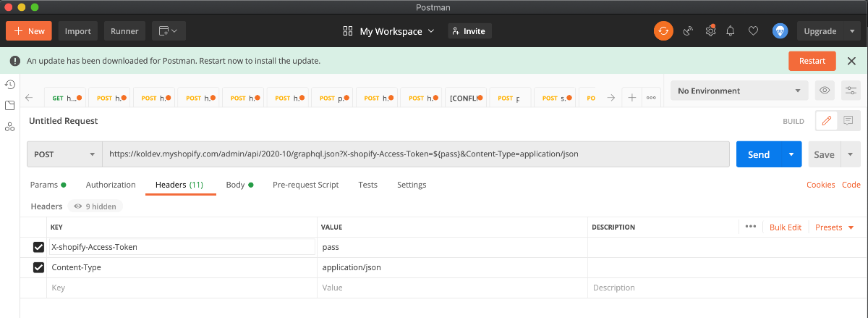This screenshot has height=318, width=868.
Task: Open Postman settings gear icon
Action: click(710, 31)
